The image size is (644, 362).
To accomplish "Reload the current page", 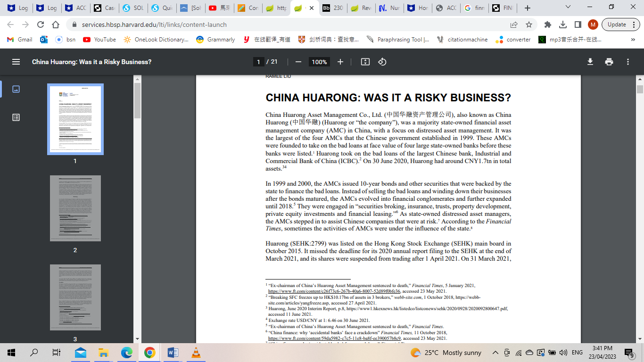I will [x=41, y=25].
